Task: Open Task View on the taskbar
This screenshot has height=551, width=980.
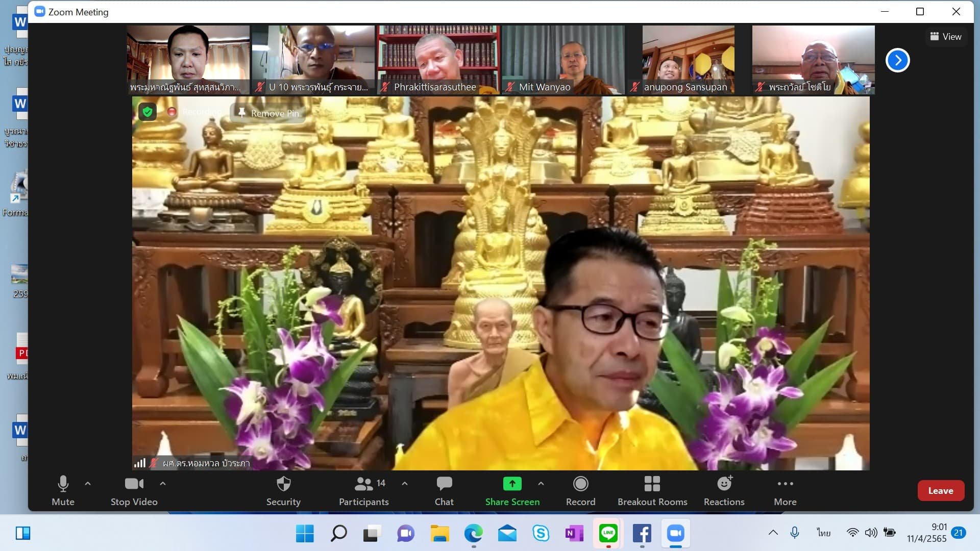Action: click(372, 534)
